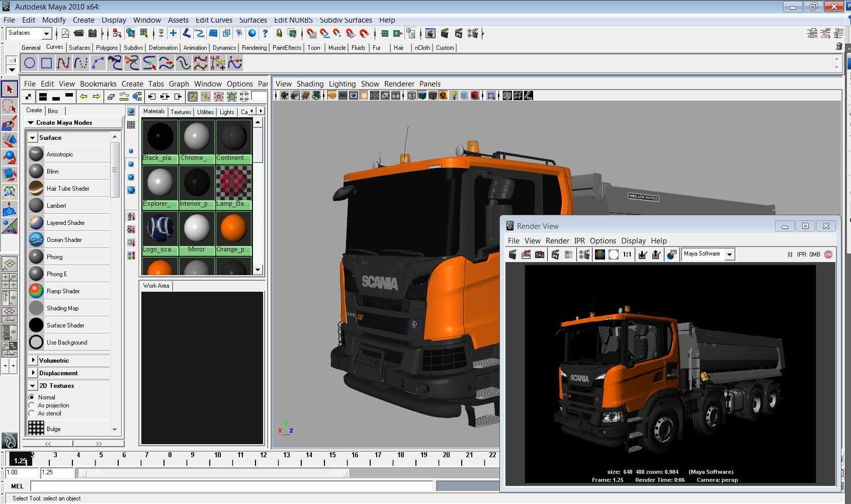This screenshot has height=504, width=851.
Task: Select the NURBS Circle shelf icon
Action: (30, 63)
